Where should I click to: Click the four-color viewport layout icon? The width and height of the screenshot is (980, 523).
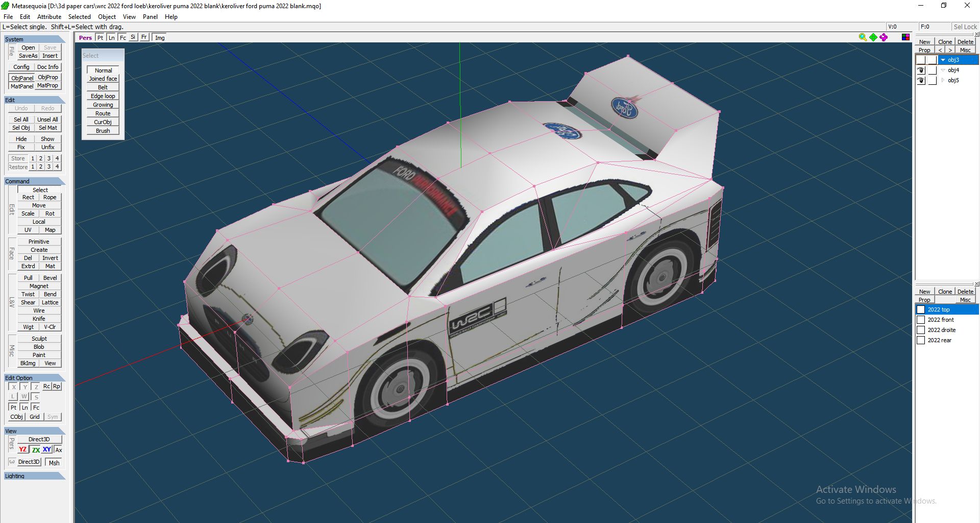click(x=905, y=37)
